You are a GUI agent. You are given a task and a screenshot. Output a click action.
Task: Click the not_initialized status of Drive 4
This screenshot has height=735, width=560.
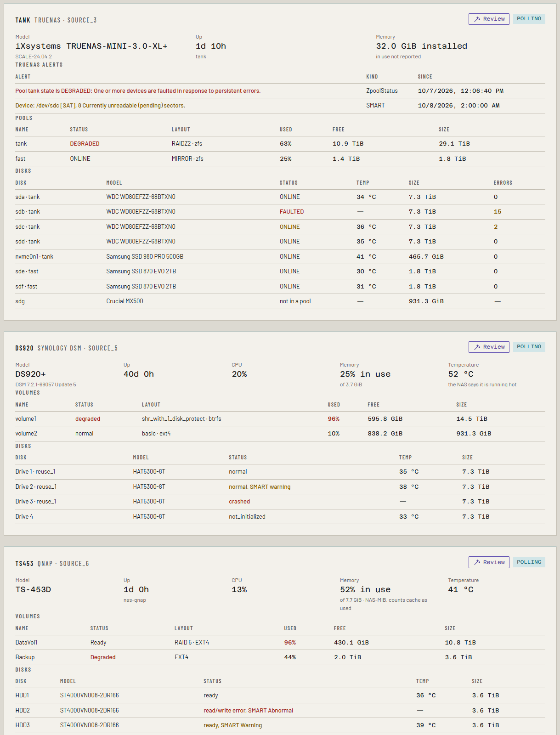(x=247, y=517)
